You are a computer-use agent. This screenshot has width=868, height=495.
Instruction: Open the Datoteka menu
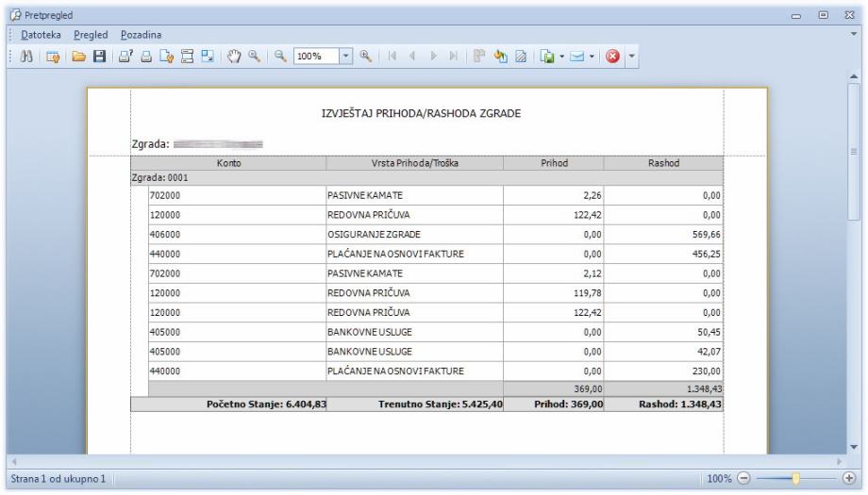click(41, 35)
